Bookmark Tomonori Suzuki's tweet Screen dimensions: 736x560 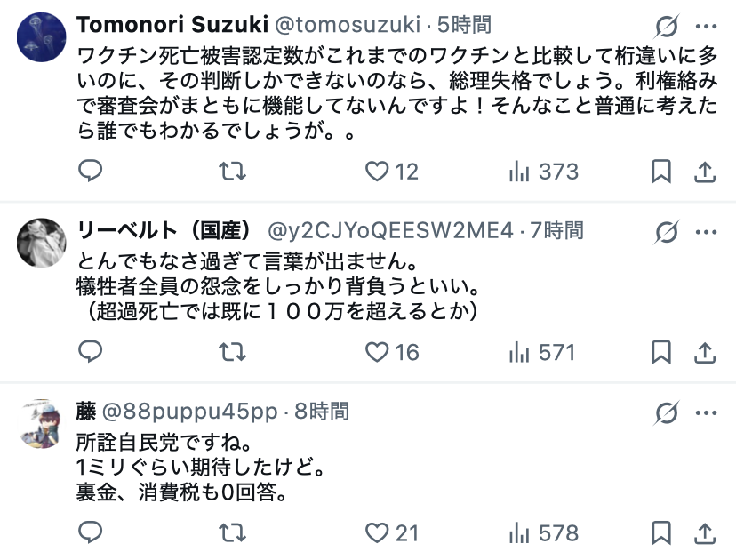click(x=660, y=171)
